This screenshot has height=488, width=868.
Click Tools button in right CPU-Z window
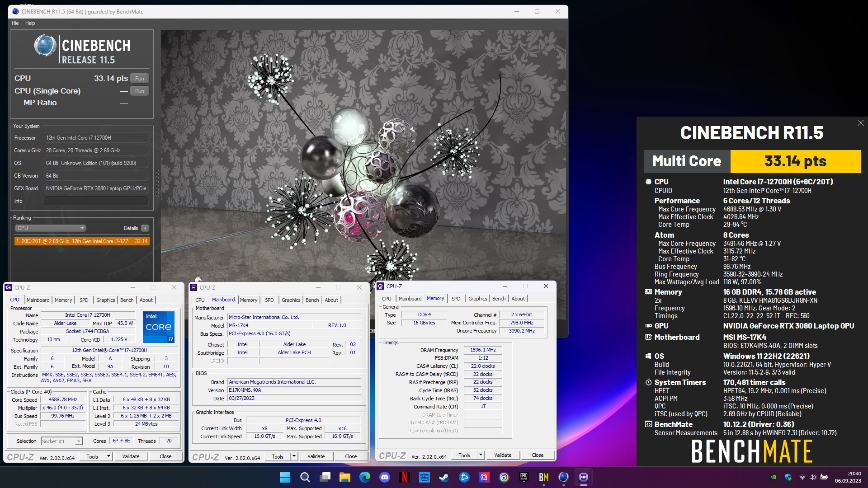[x=464, y=455]
